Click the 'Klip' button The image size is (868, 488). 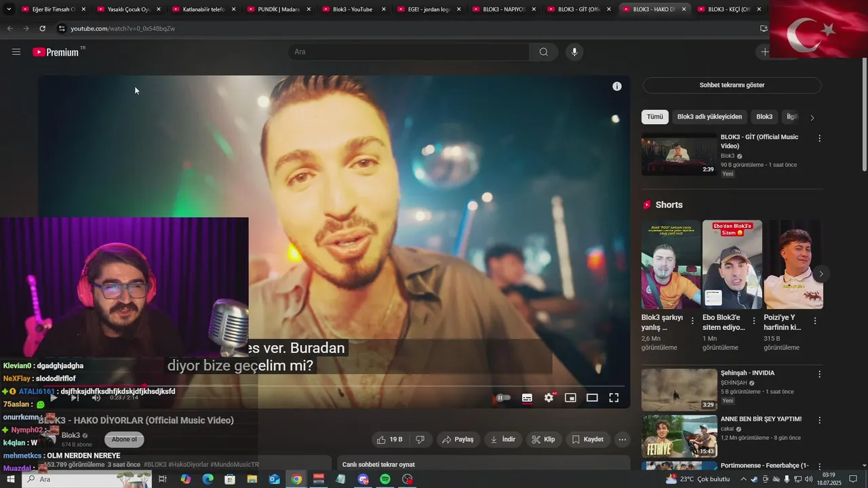[x=544, y=439]
